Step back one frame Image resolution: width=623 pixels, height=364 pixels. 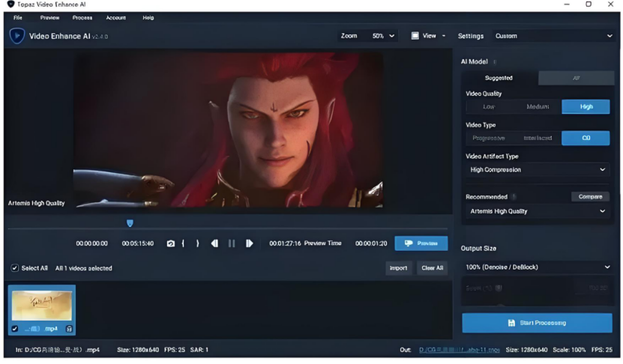click(x=214, y=243)
